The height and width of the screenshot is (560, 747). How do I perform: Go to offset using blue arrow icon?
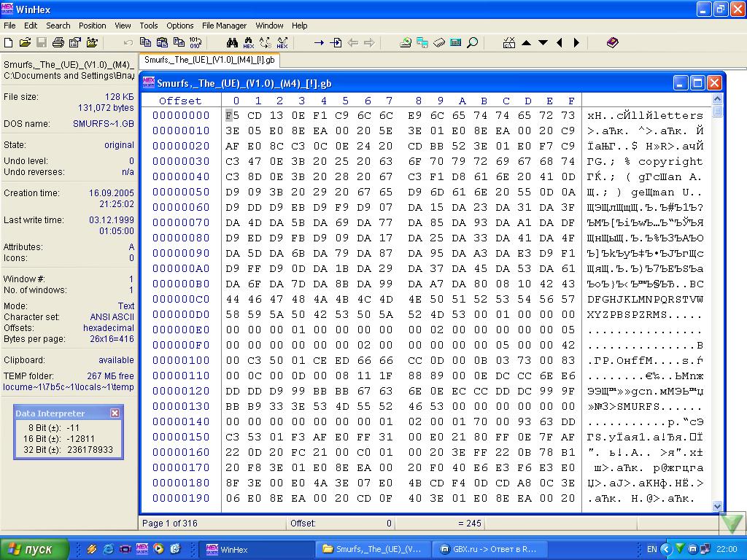click(319, 43)
